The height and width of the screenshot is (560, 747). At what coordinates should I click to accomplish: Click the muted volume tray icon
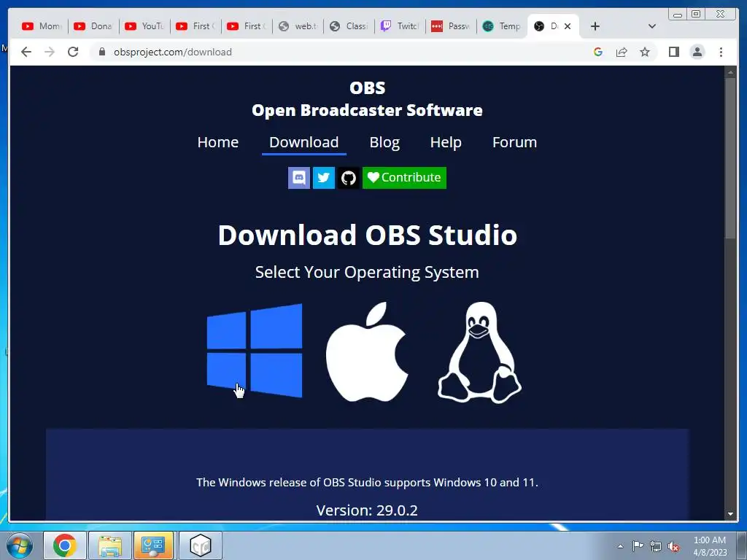673,546
